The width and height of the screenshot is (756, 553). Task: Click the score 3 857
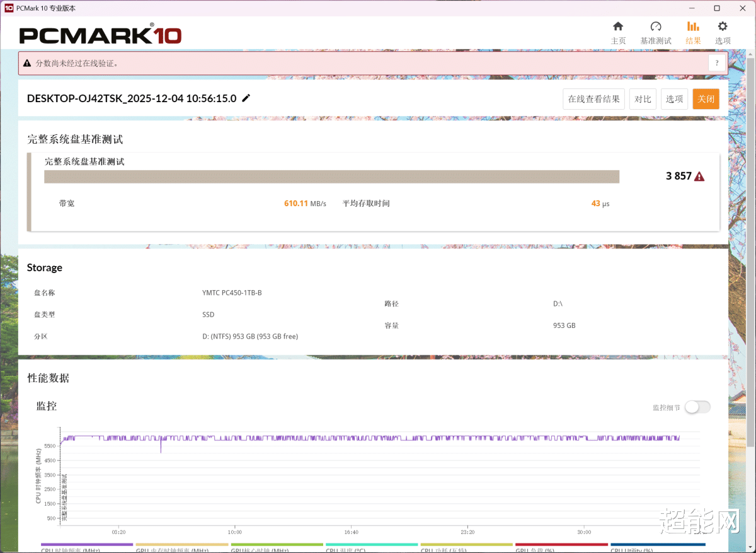[x=679, y=177]
